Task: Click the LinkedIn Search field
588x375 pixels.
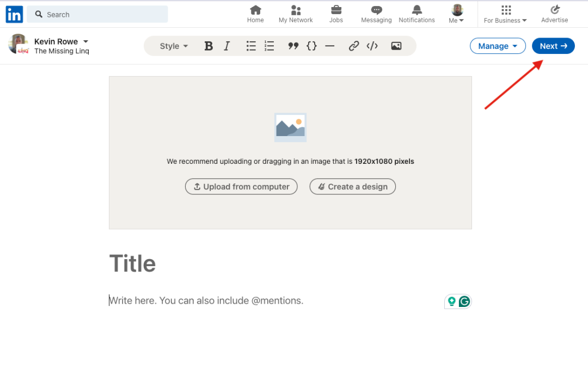Action: (x=98, y=15)
